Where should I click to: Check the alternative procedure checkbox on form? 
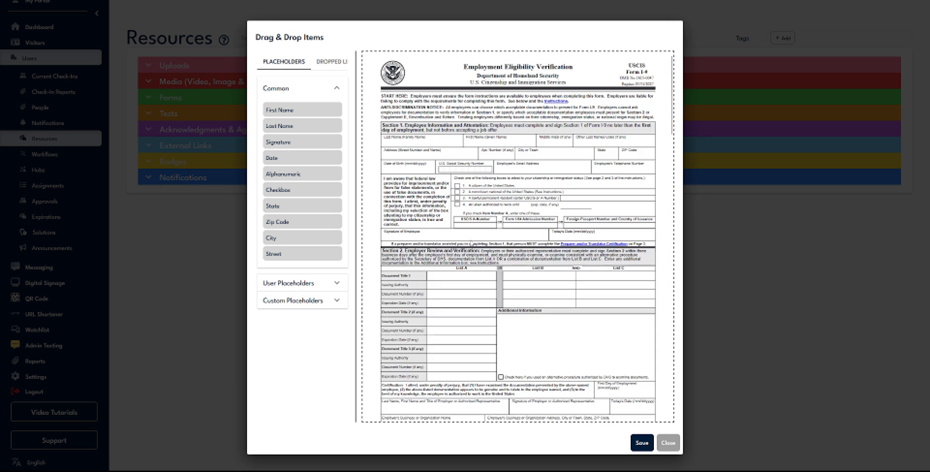pos(502,376)
